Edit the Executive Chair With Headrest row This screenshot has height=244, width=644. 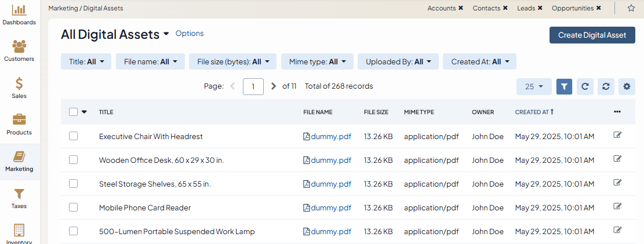(x=617, y=136)
